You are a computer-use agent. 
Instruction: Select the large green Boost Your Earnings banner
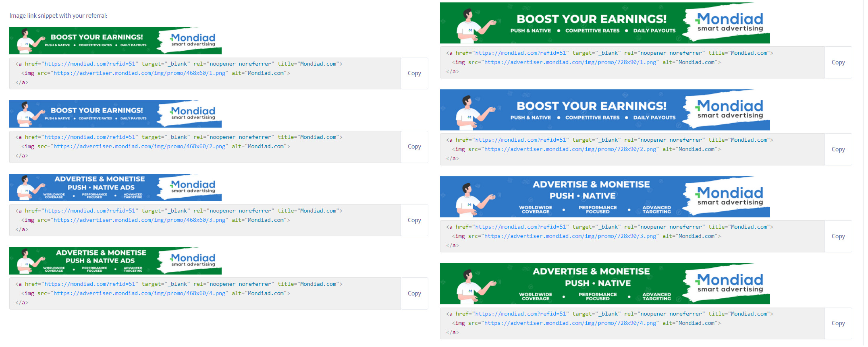[604, 23]
